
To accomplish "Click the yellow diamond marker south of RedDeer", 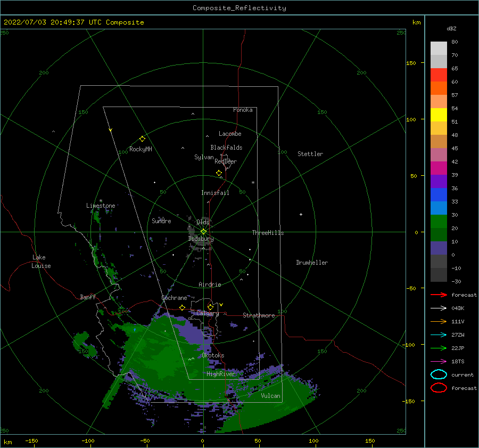I will click(219, 173).
